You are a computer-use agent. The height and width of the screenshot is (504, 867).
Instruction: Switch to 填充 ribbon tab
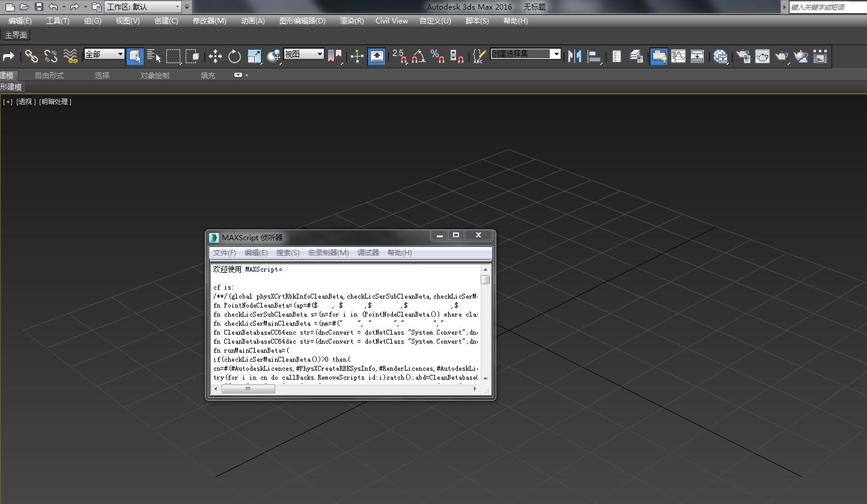tap(208, 76)
